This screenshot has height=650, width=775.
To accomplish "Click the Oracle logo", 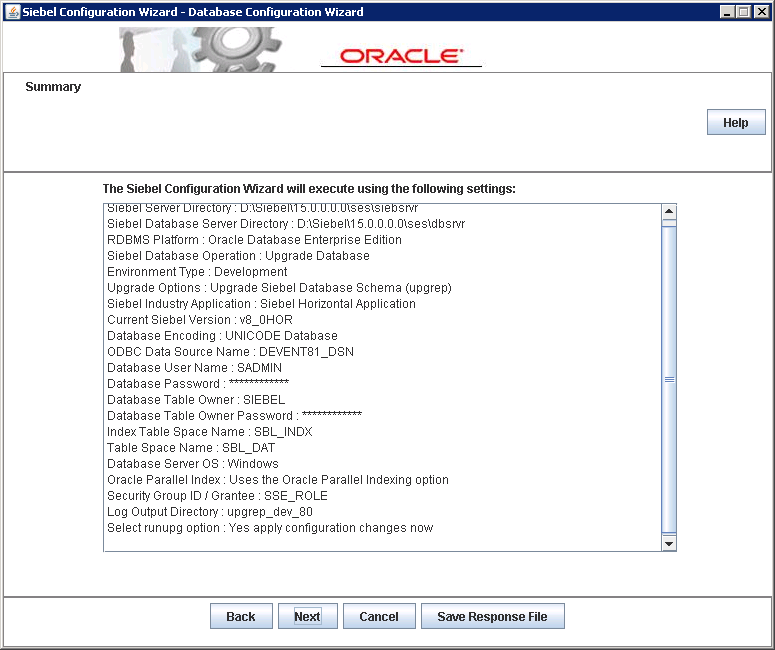I will (401, 56).
